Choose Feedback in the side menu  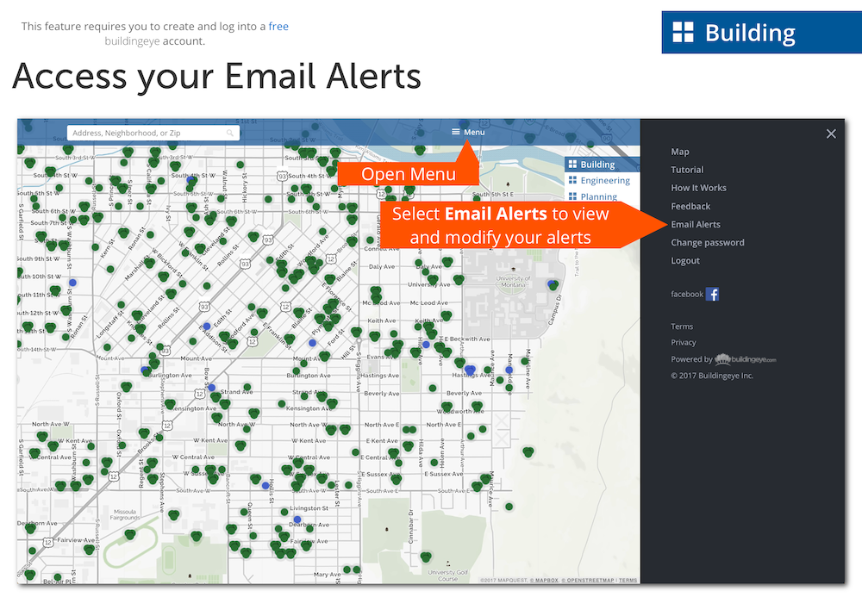pyautogui.click(x=690, y=206)
